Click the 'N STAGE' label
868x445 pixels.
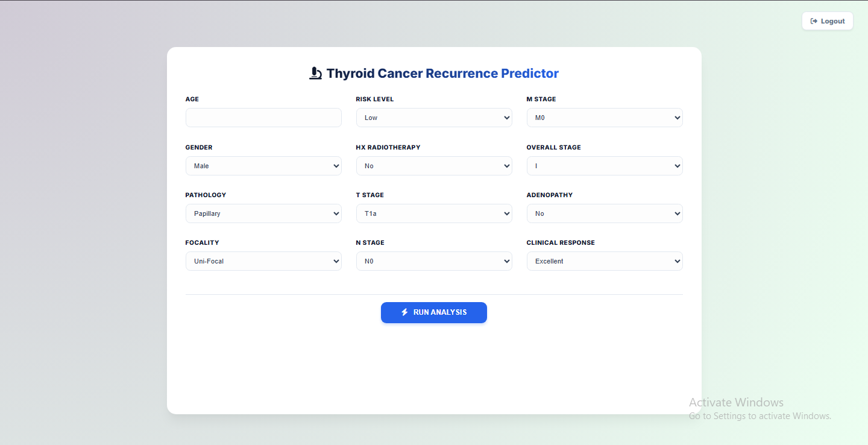(370, 242)
